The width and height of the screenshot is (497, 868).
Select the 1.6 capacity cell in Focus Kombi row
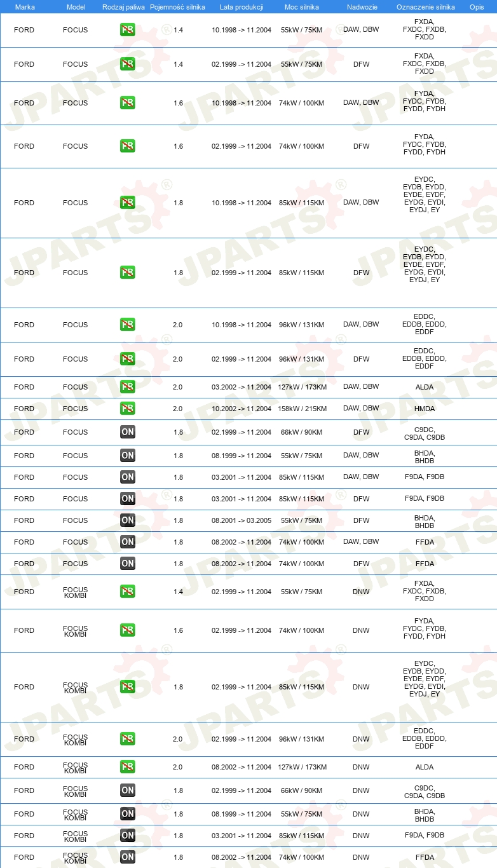point(178,630)
